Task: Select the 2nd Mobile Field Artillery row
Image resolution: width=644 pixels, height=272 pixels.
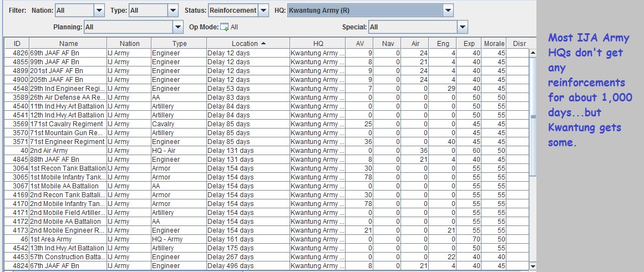Action: coord(266,213)
